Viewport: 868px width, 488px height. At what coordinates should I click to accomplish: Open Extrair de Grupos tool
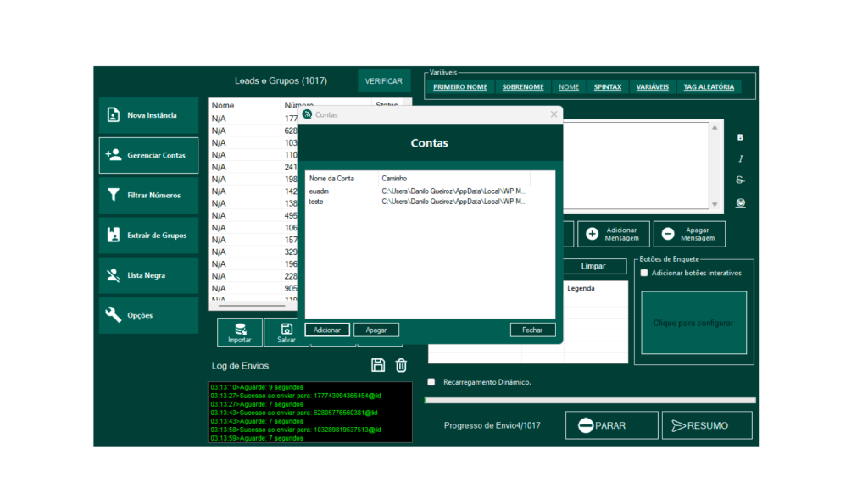(x=148, y=236)
